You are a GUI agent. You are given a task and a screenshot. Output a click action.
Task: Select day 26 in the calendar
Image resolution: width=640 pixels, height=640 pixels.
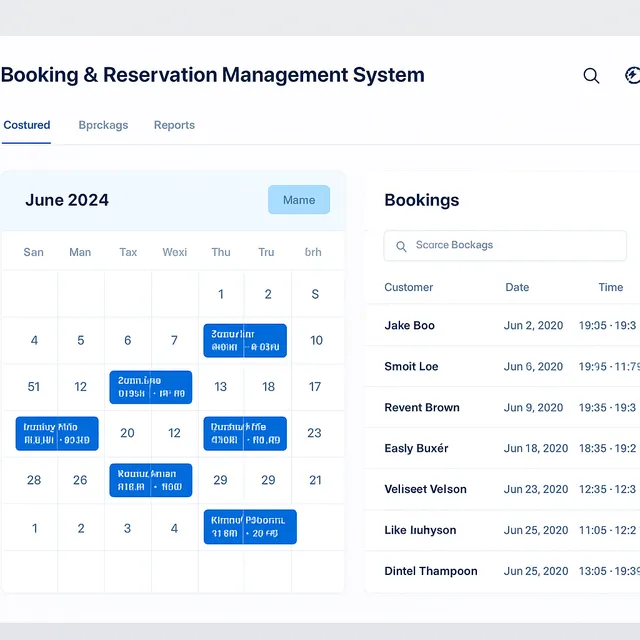(x=80, y=480)
